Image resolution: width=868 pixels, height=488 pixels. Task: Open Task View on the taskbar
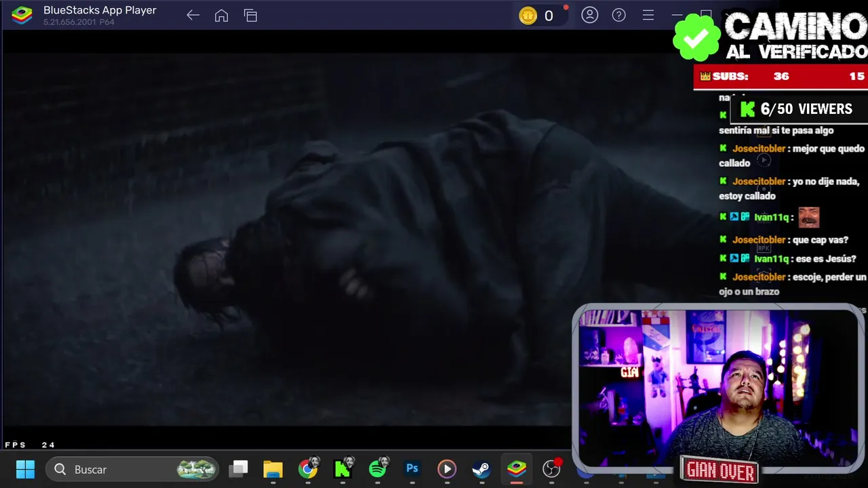(x=238, y=469)
